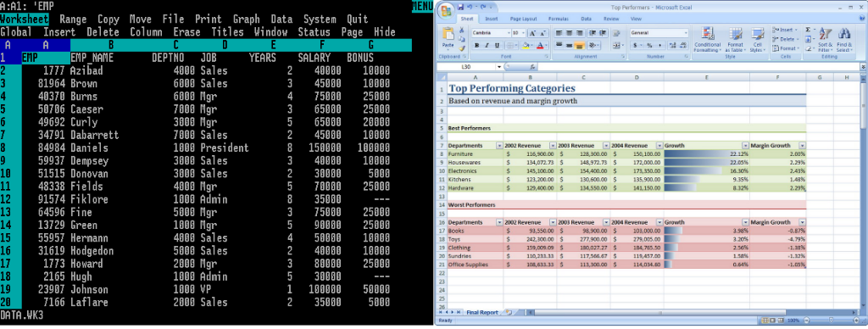Click the Accounting dollar format icon
This screenshot has width=868, height=329.
[635, 46]
